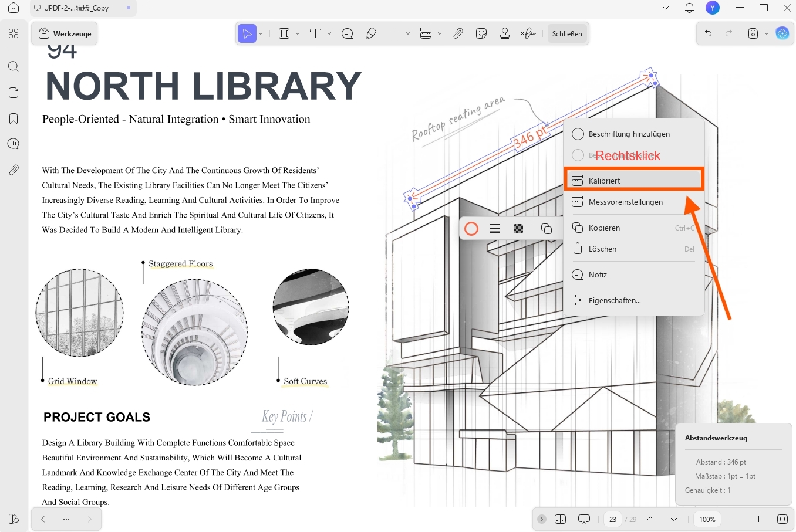This screenshot has height=532, width=796.
Task: Select the signature tool
Action: (x=528, y=33)
